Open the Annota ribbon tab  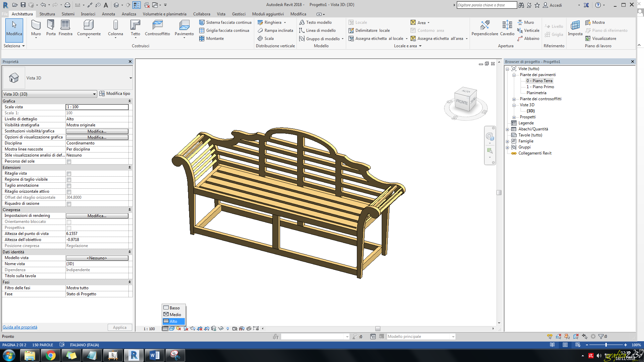pos(108,14)
